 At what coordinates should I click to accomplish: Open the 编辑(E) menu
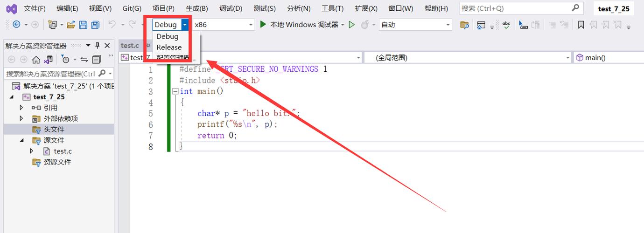pos(67,8)
